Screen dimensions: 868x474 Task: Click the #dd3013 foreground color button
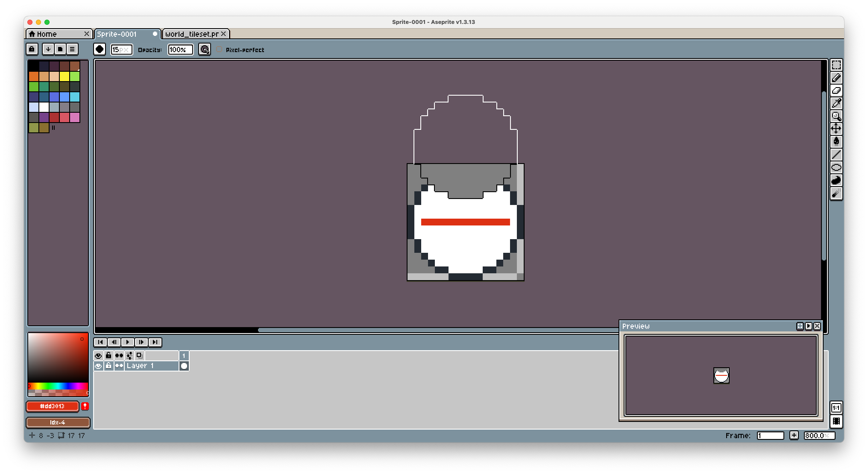click(x=53, y=406)
